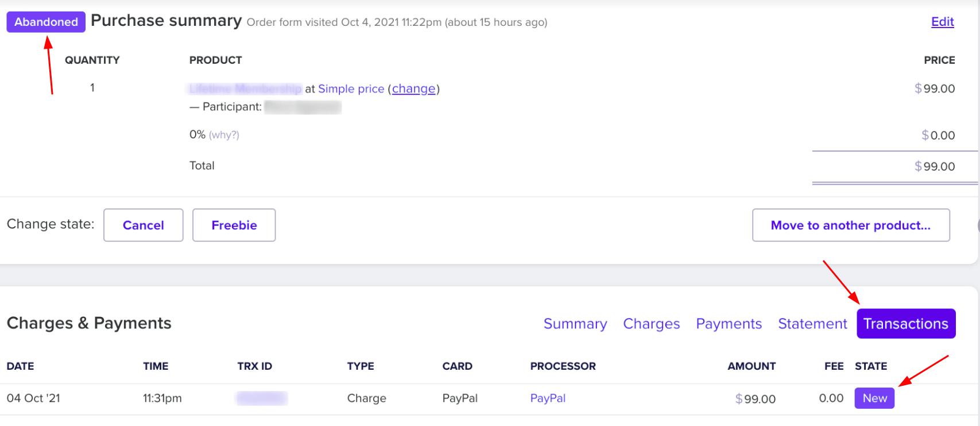This screenshot has width=980, height=426.
Task: Mark purchase as Freebie
Action: (234, 225)
